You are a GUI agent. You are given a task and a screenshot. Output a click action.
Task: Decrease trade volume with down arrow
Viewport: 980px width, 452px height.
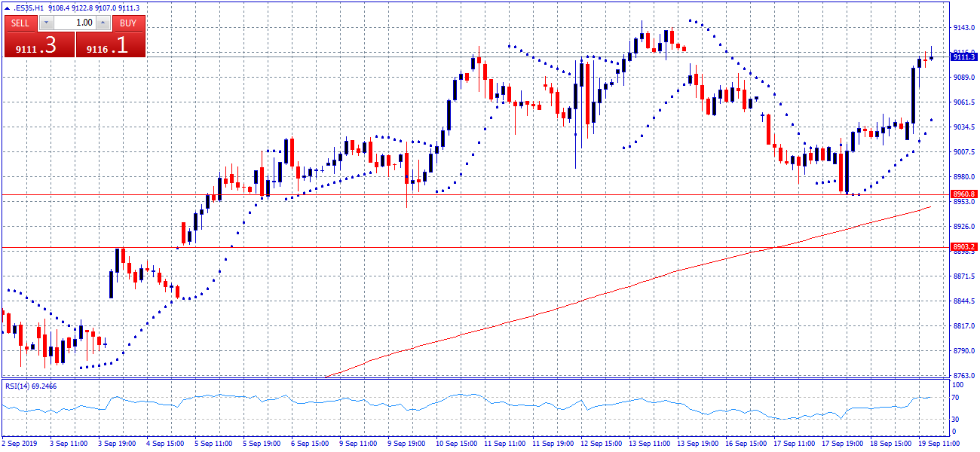click(47, 23)
